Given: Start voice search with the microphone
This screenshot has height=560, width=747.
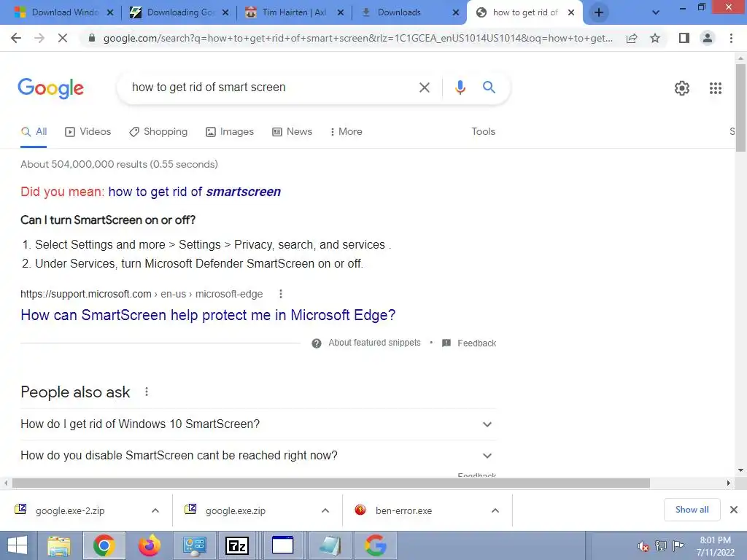Looking at the screenshot, I should (460, 87).
